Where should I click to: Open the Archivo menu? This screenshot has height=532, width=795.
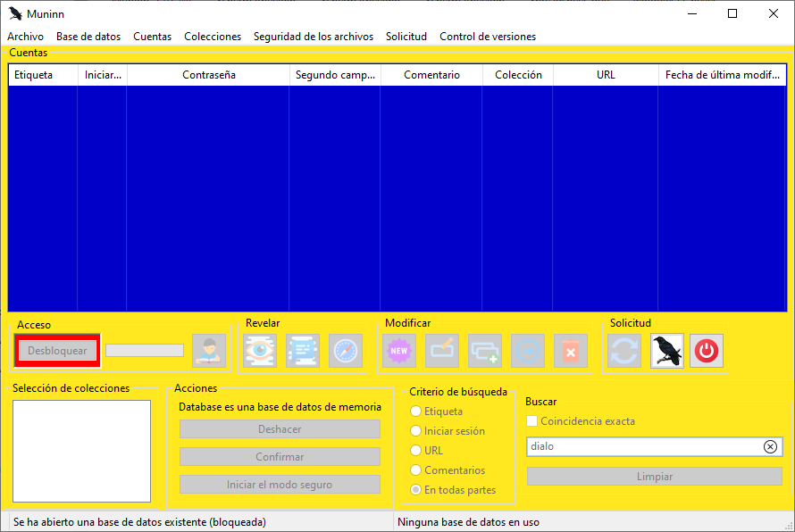[25, 37]
